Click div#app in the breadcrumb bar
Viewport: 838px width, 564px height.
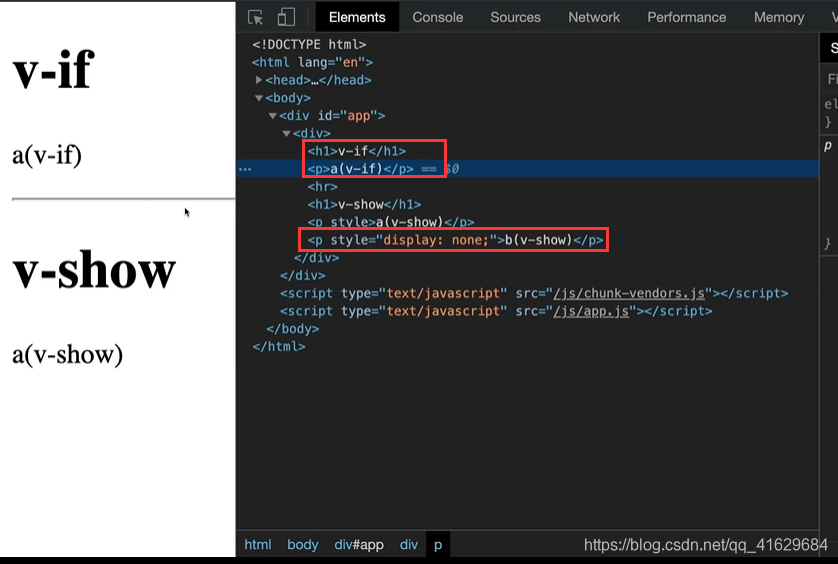point(359,544)
